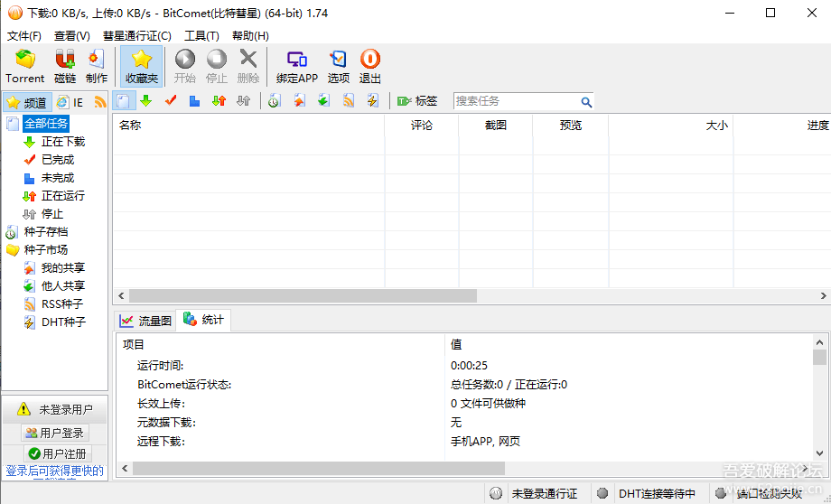Image resolution: width=831 pixels, height=504 pixels.
Task: Open a Torrent file from toolbar
Action: pos(25,66)
